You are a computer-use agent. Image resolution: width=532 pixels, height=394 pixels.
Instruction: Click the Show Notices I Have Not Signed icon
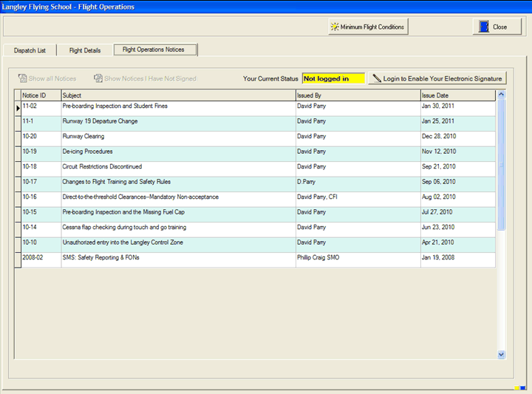tap(98, 78)
